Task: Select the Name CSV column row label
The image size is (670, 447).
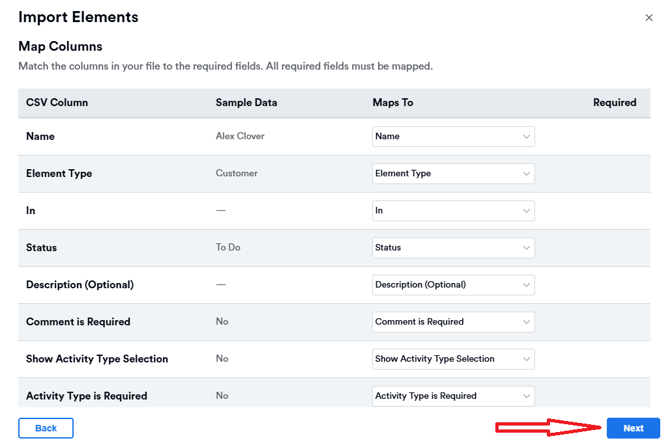Action: click(x=41, y=137)
